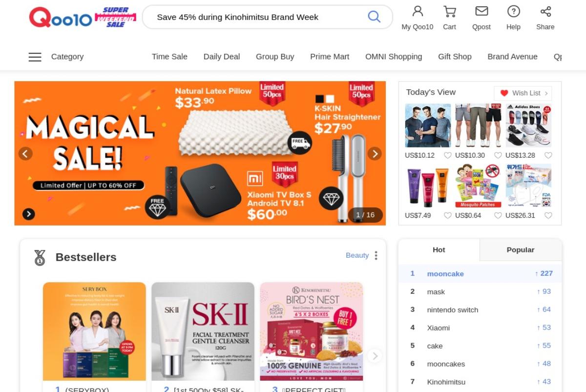The image size is (586, 392).
Task: Click the Beauty category link
Action: tap(357, 255)
